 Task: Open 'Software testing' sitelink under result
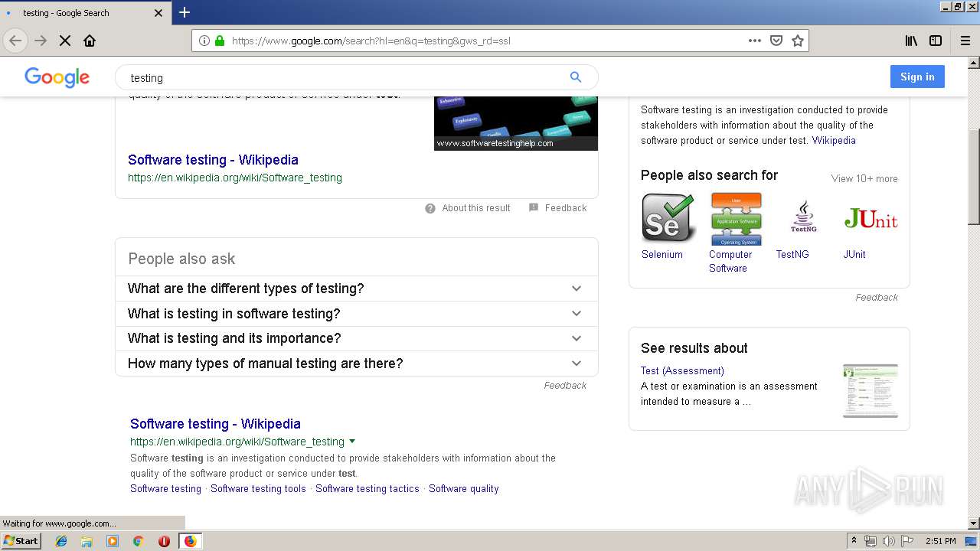click(165, 489)
